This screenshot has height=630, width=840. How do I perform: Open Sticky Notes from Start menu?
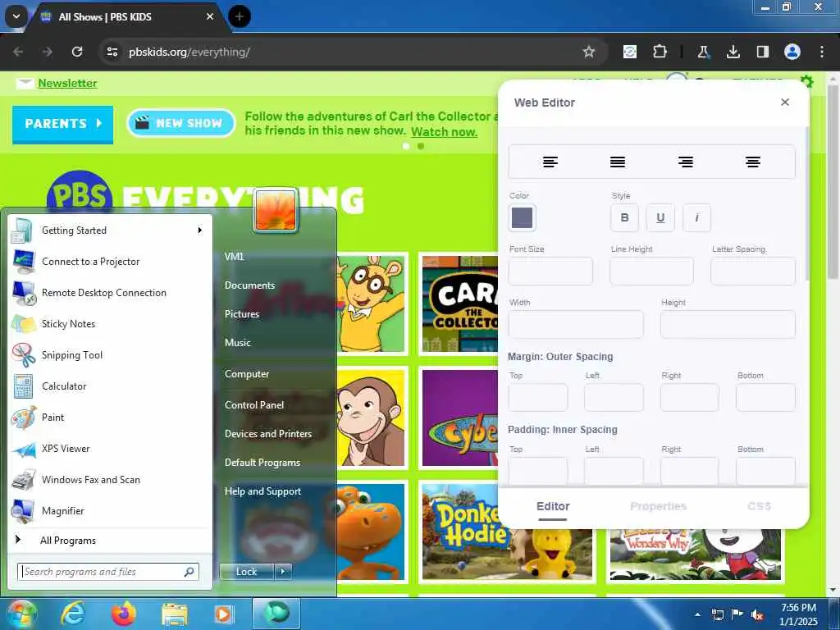pos(111,324)
